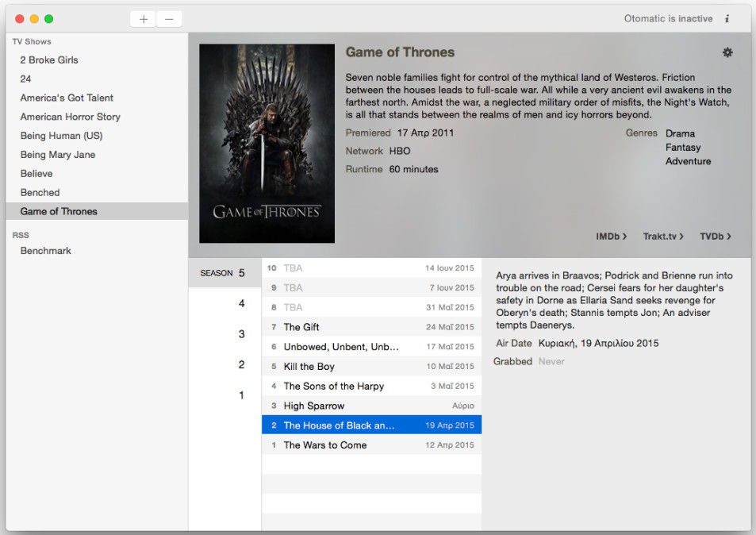The height and width of the screenshot is (535, 756).
Task: Click the Otomatic is inactive status text
Action: (x=668, y=19)
